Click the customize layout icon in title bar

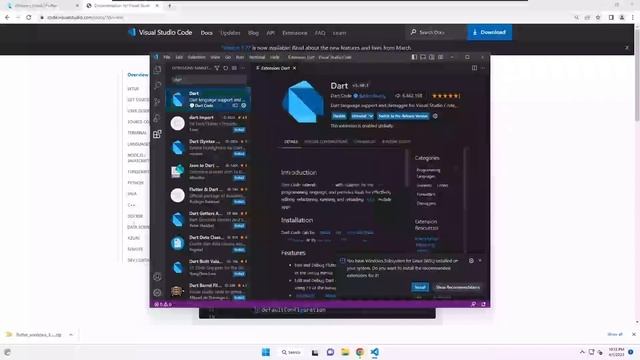click(x=441, y=57)
